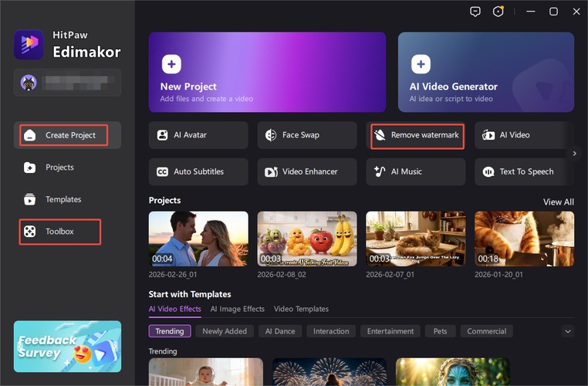Switch to the Video Templates tab
This screenshot has height=386, width=588.
point(301,309)
